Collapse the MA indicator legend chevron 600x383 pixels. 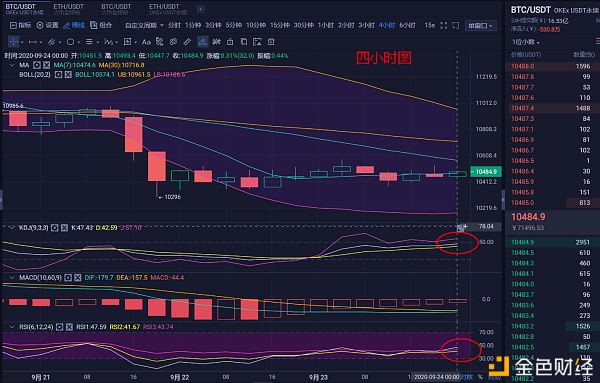pyautogui.click(x=12, y=65)
